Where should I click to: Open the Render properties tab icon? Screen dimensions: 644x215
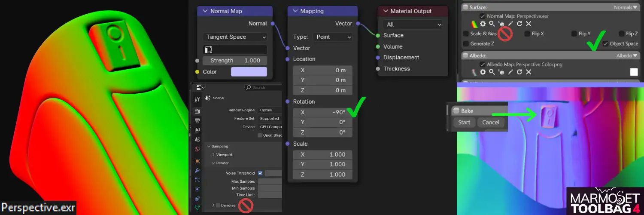pos(197,111)
